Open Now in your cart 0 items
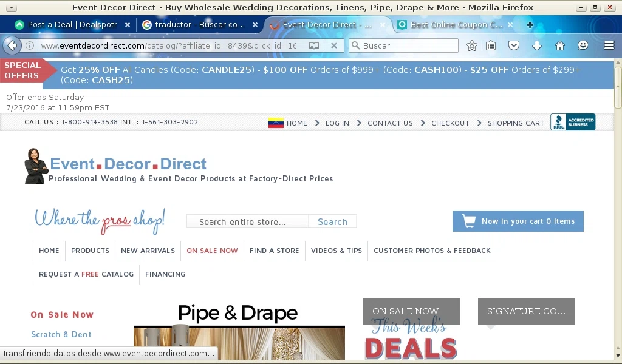 [518, 221]
